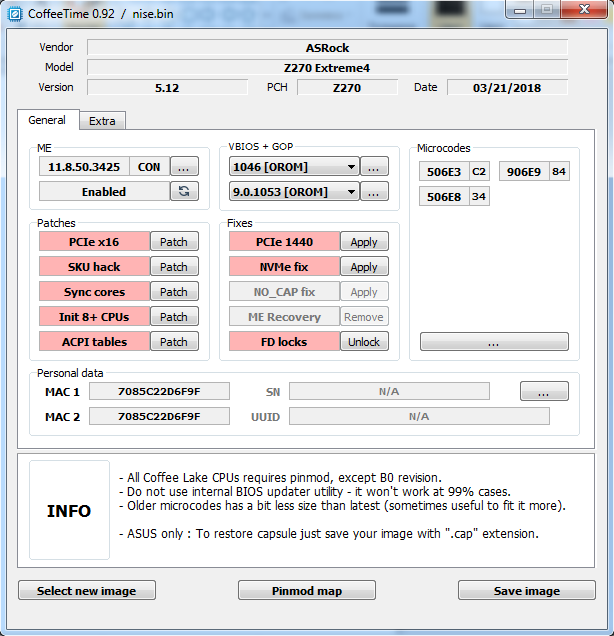
Task: Unlock the FD locks
Action: coord(364,342)
